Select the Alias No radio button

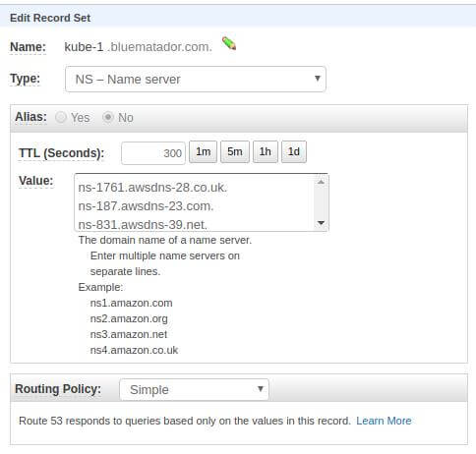point(108,117)
